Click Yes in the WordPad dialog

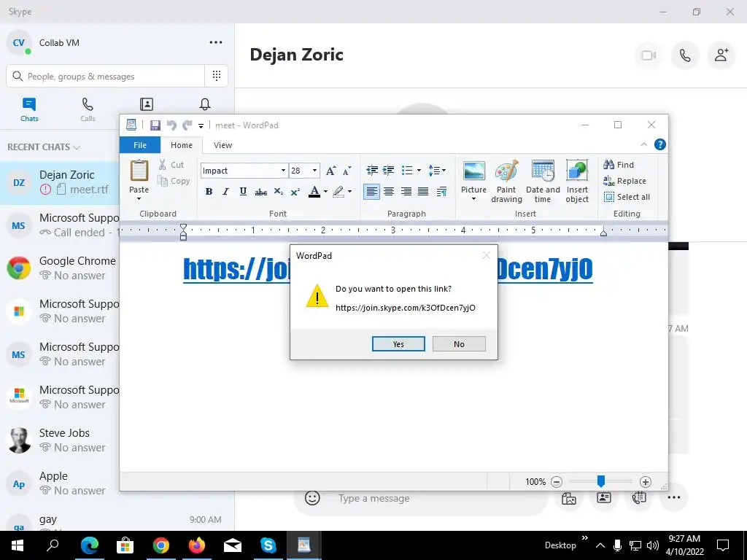(x=398, y=344)
